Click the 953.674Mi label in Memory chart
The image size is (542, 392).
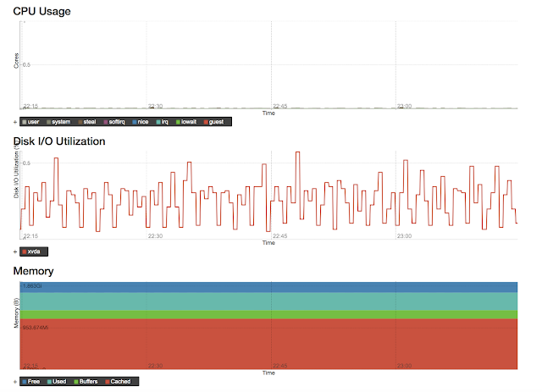point(36,328)
